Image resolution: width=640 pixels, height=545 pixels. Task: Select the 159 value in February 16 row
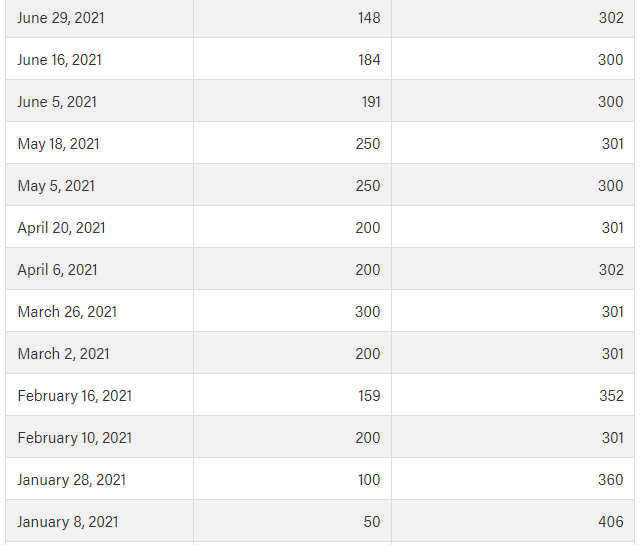pyautogui.click(x=368, y=396)
